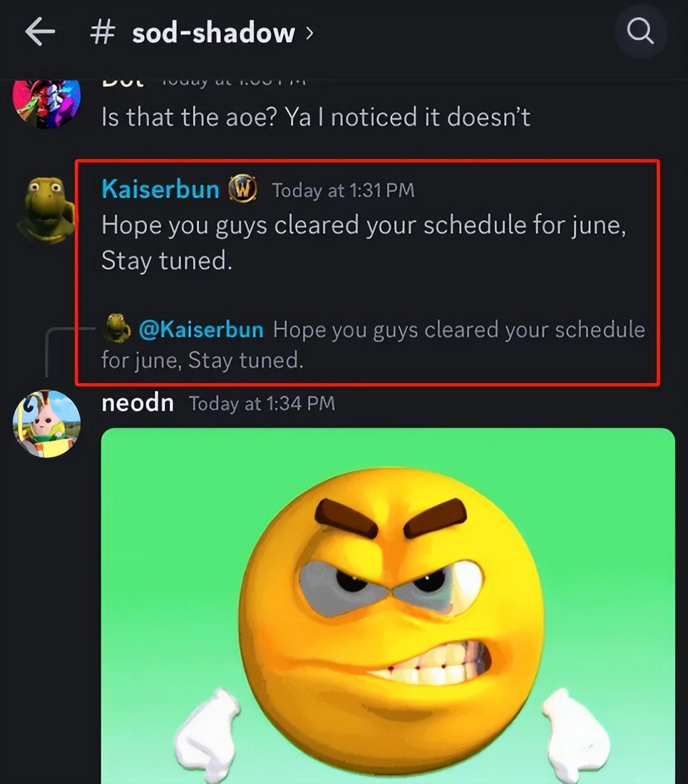Viewport: 688px width, 784px height.
Task: Click the @Kaiserbun mention in the reply
Action: 201,330
